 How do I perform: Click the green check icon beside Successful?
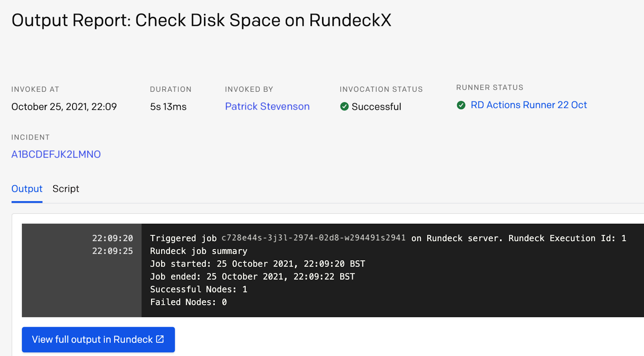344,106
